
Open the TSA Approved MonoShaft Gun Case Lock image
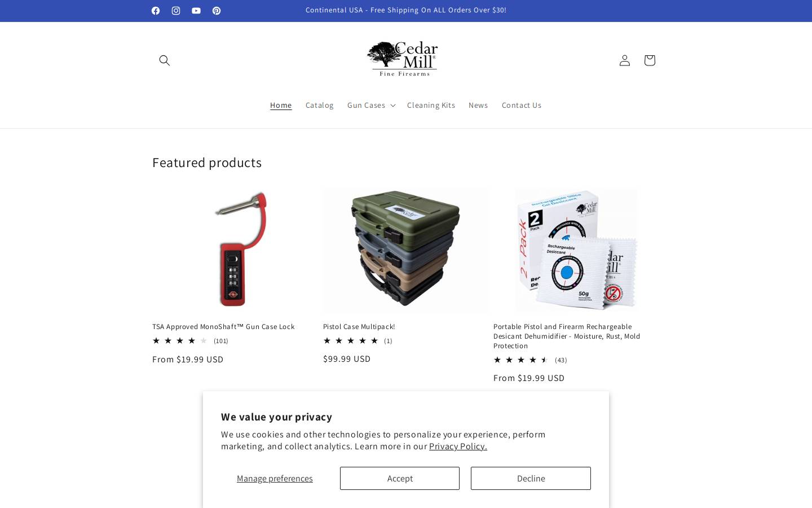(235, 251)
